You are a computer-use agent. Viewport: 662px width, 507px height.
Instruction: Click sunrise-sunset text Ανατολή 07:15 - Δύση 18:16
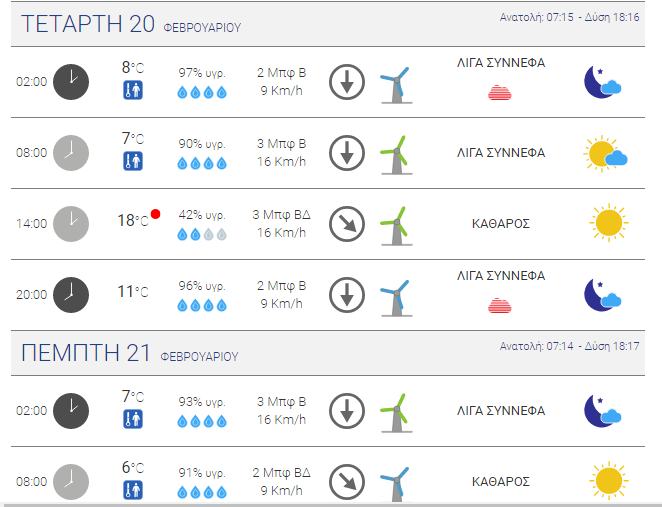569,17
